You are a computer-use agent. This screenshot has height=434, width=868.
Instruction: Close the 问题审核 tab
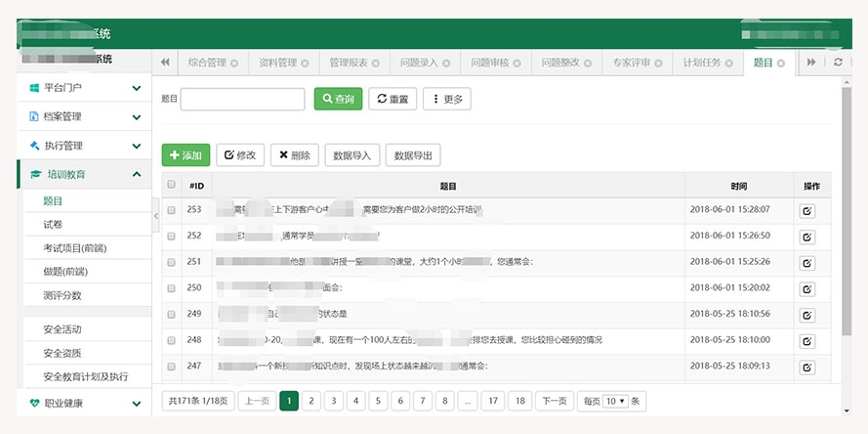click(517, 63)
